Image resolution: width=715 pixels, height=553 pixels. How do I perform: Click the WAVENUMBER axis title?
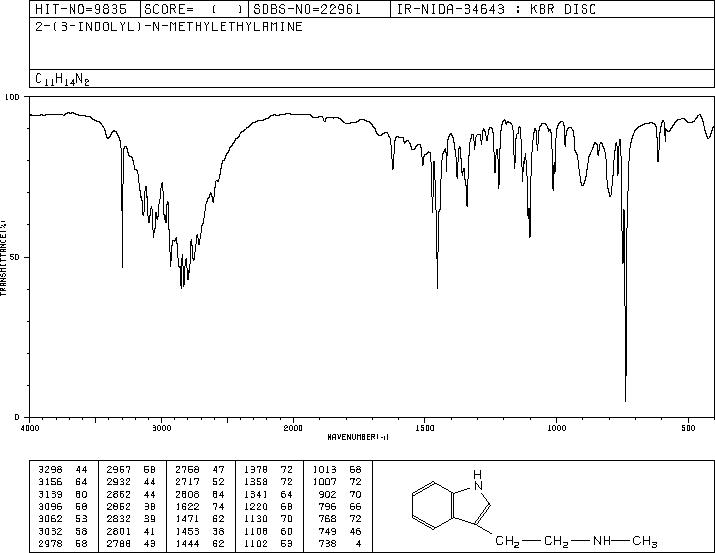pos(358,437)
